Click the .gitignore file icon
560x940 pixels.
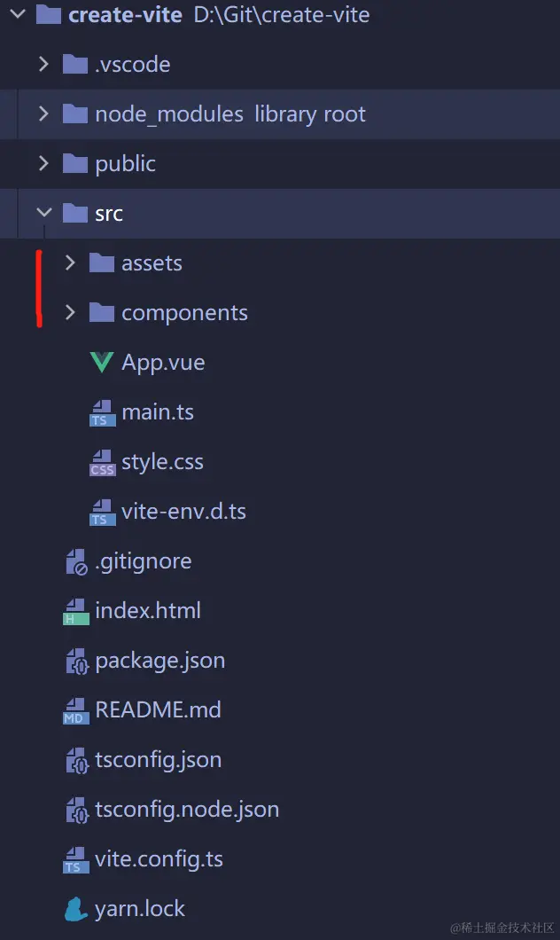(76, 561)
